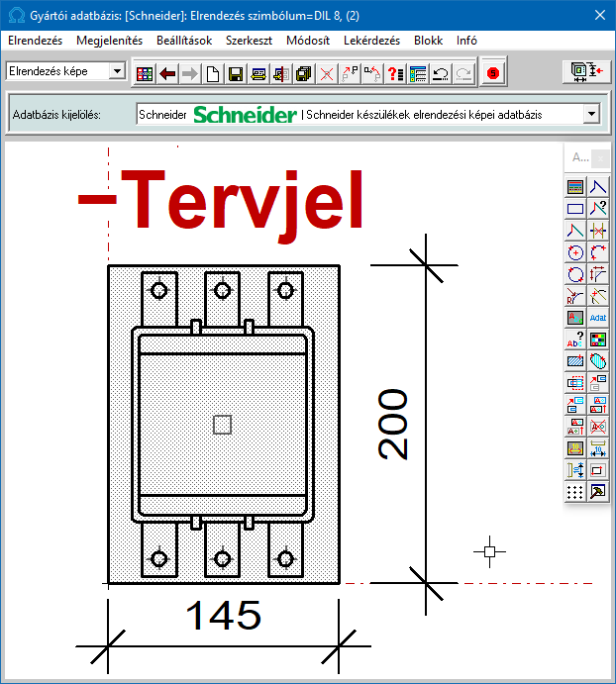Select the circle by center point tool
The image size is (616, 684).
pyautogui.click(x=575, y=252)
